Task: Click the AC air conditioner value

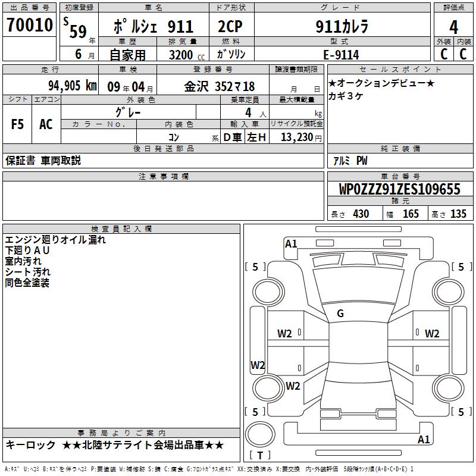Action: [46, 124]
